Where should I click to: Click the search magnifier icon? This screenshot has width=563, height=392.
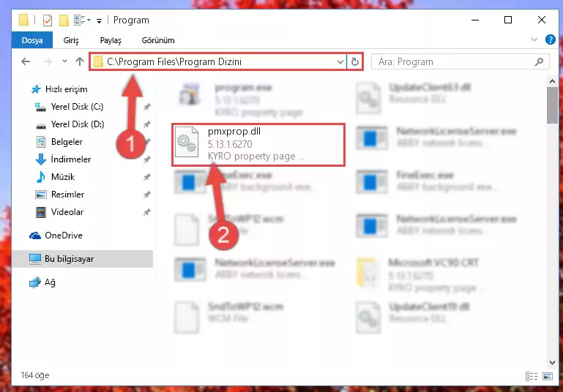tap(539, 62)
